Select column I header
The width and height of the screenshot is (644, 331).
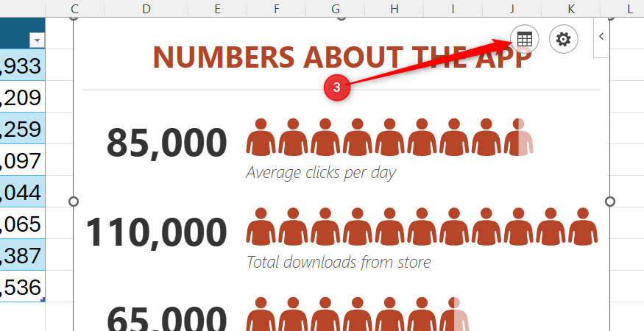[453, 9]
